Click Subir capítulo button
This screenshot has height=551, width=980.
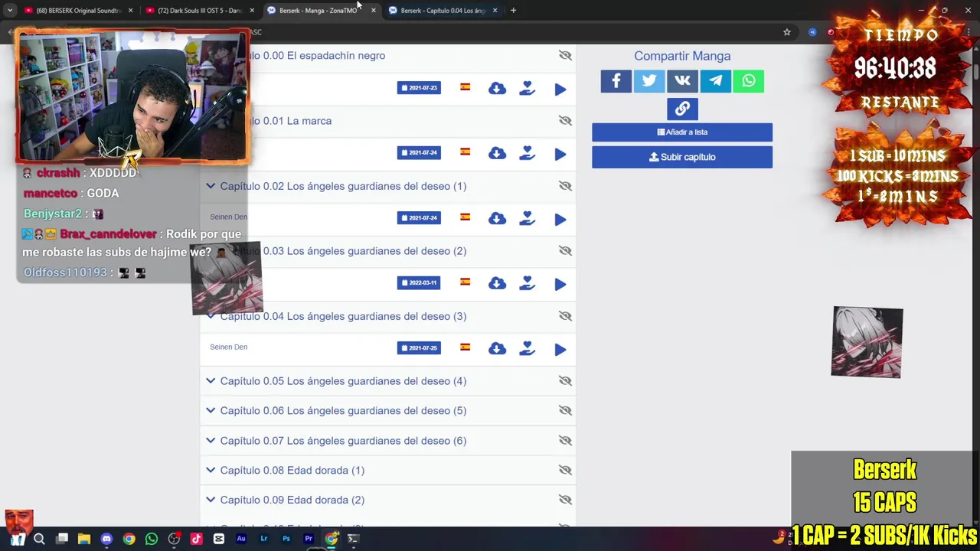tap(682, 157)
